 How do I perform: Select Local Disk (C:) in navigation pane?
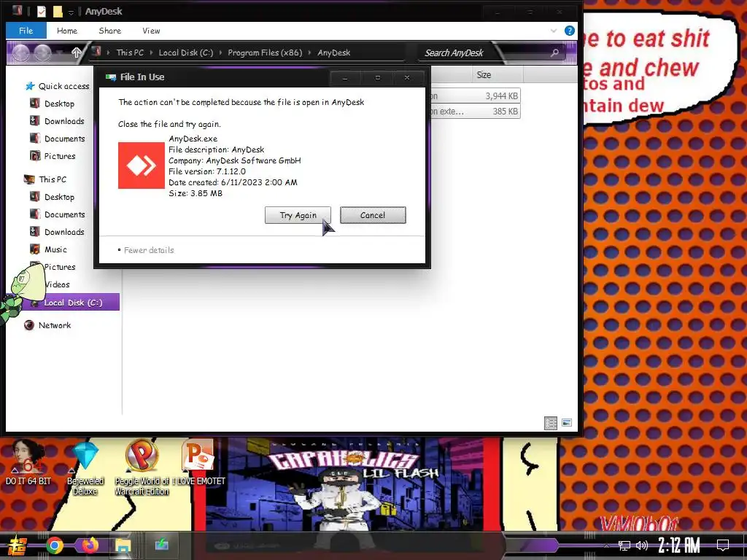pyautogui.click(x=73, y=303)
